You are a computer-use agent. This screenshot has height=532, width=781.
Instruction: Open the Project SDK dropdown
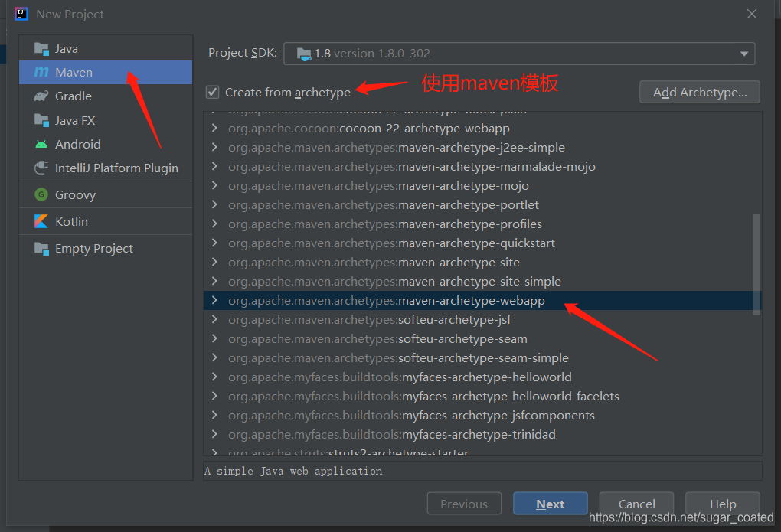click(x=519, y=54)
